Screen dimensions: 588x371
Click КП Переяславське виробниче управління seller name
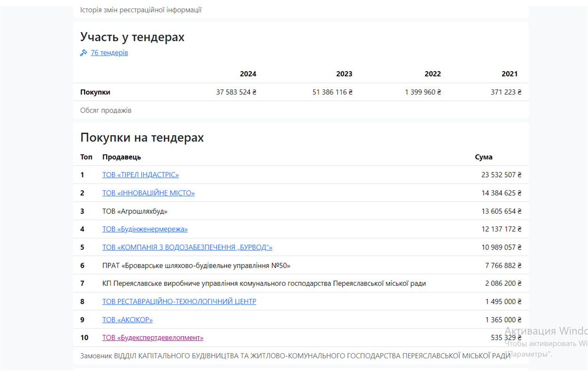(264, 283)
